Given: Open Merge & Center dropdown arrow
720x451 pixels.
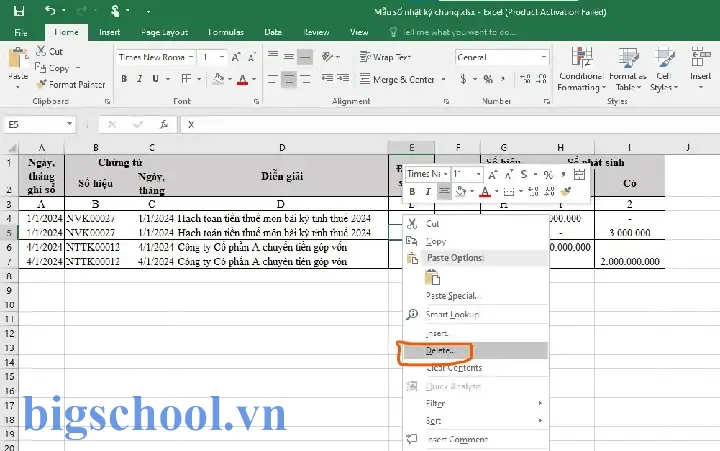Looking at the screenshot, I should tap(444, 79).
